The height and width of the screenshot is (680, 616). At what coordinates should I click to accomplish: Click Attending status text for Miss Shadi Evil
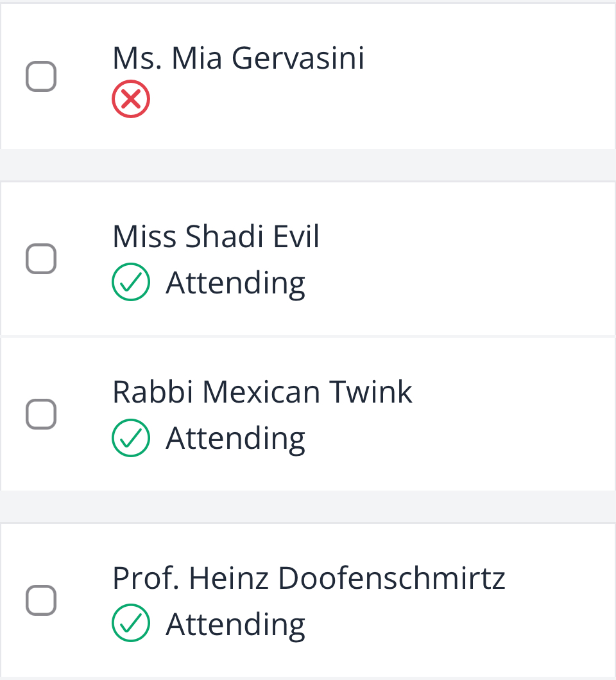[x=236, y=284]
